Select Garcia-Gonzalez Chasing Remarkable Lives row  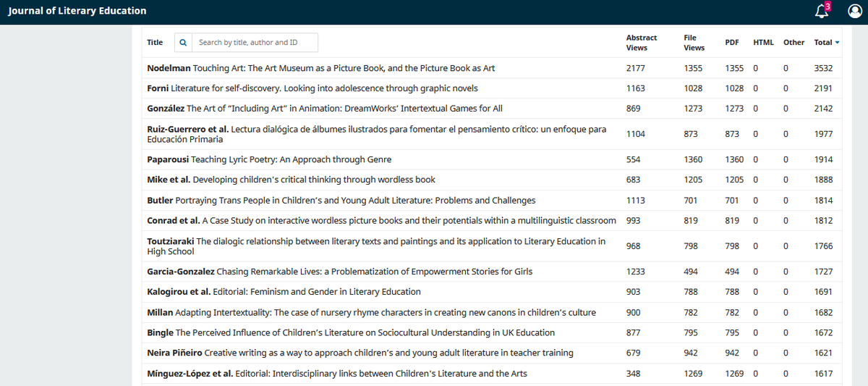(x=492, y=272)
